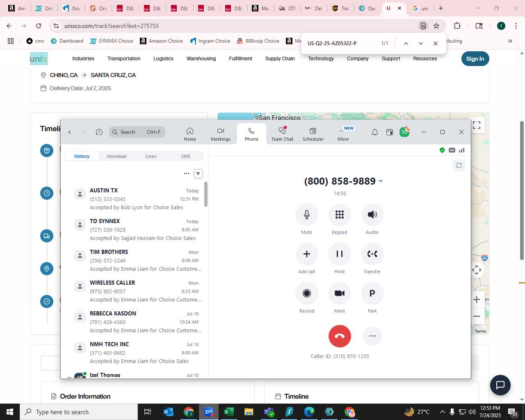This screenshot has height=420, width=525.
Task: Open TIM BROTHERS call history entry
Action: point(137,260)
